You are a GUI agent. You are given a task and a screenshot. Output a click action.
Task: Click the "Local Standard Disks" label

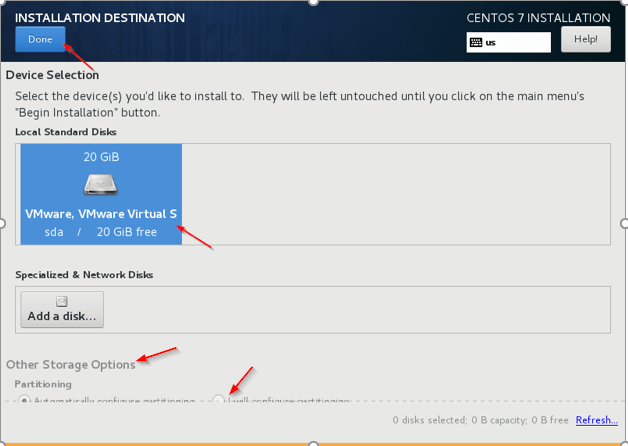pyautogui.click(x=66, y=132)
